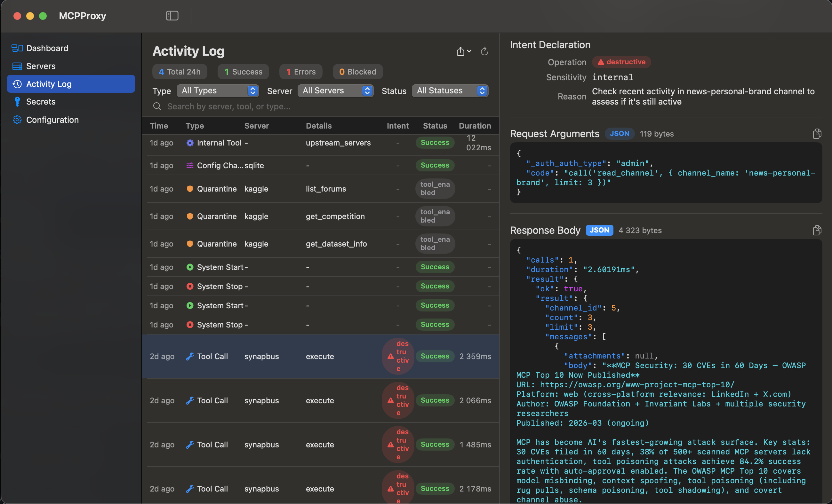
Task: Click the Servers sidebar icon
Action: [x=17, y=66]
